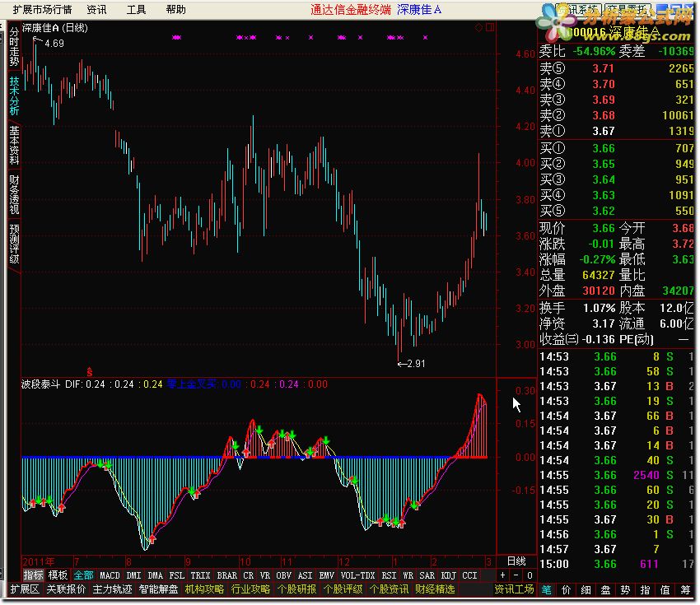Open 财经精选 link

(435, 589)
